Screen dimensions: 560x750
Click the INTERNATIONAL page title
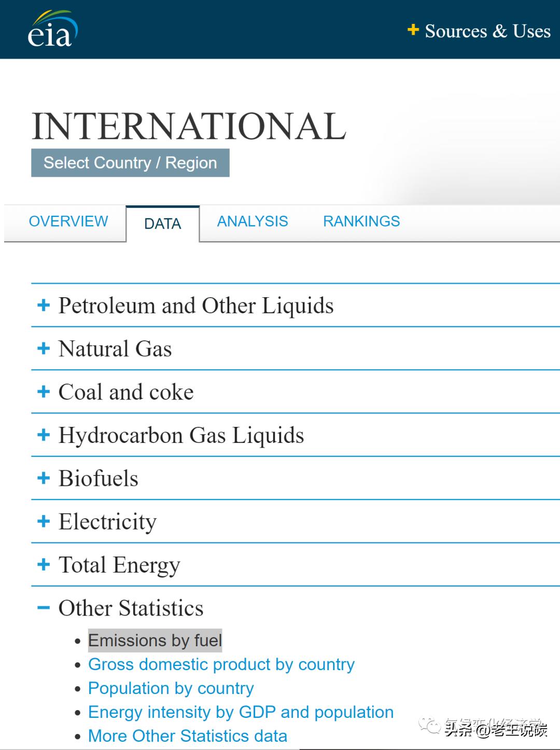(x=189, y=126)
